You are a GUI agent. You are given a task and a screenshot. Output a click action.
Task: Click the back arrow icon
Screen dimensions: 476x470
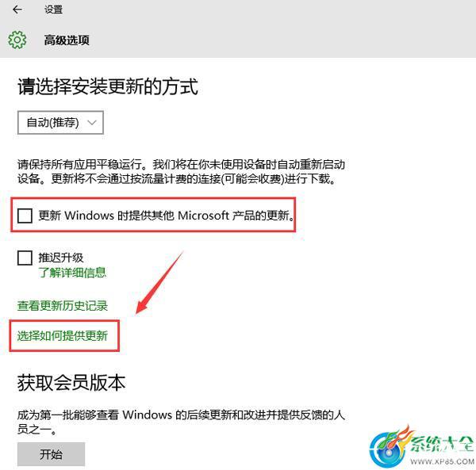pyautogui.click(x=17, y=10)
